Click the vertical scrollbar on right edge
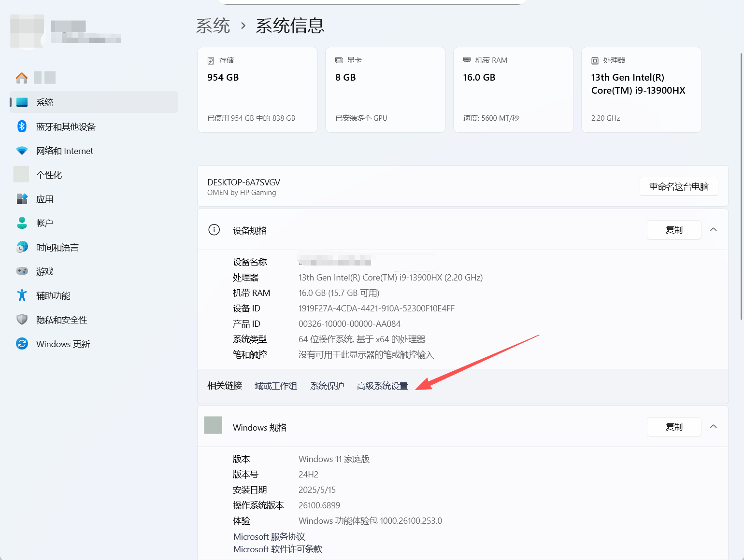Viewport: 744px width, 560px height. (x=742, y=186)
